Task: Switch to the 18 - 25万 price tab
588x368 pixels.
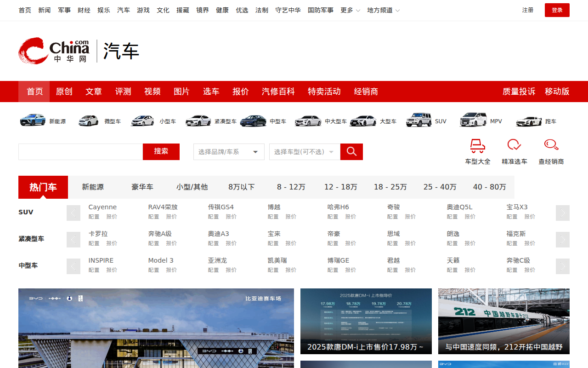Action: point(390,187)
